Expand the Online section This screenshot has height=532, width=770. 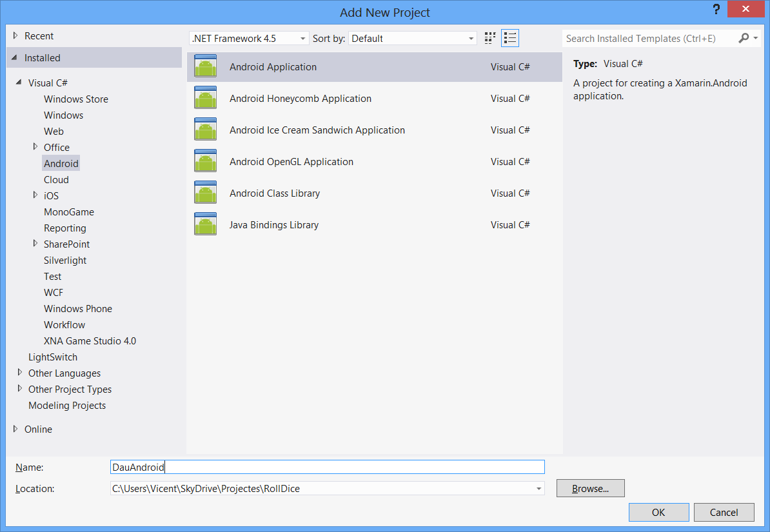coord(15,429)
